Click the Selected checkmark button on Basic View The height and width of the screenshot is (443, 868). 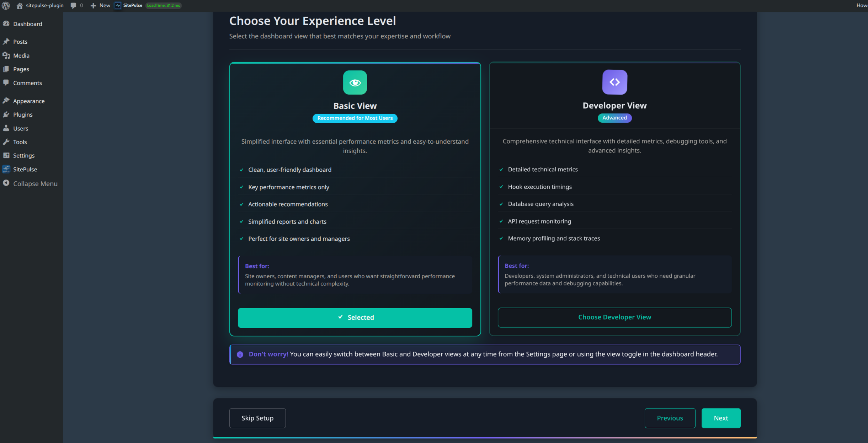(x=355, y=317)
